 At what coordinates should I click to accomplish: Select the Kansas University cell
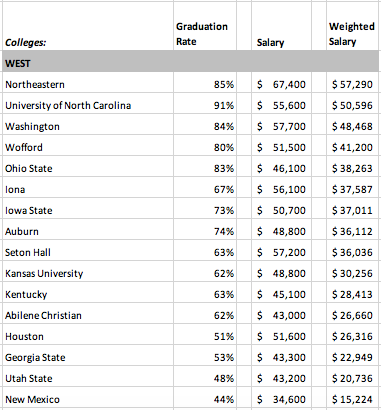point(88,272)
